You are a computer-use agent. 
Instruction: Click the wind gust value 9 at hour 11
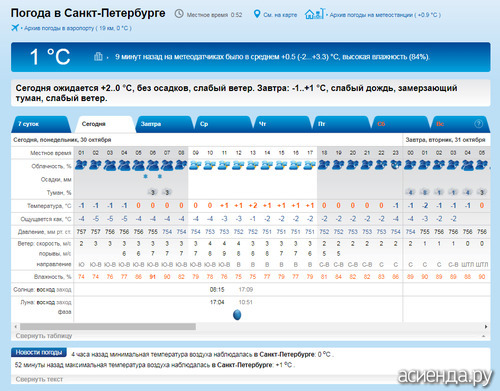224,254
